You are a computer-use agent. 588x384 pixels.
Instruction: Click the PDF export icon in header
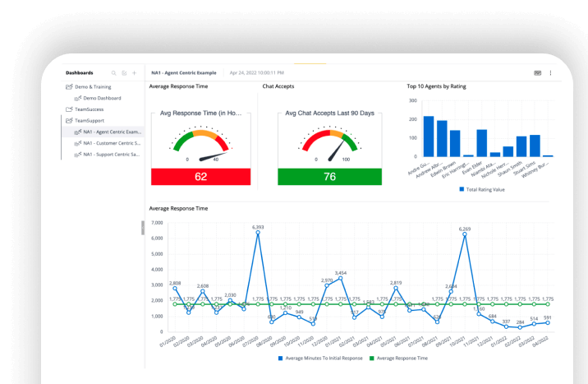point(537,73)
